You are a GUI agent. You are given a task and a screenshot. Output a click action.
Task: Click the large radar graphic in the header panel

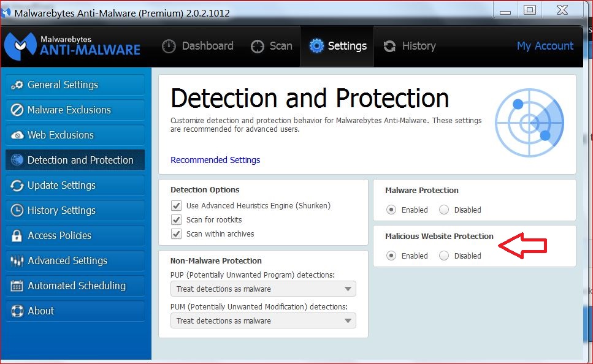click(x=529, y=123)
